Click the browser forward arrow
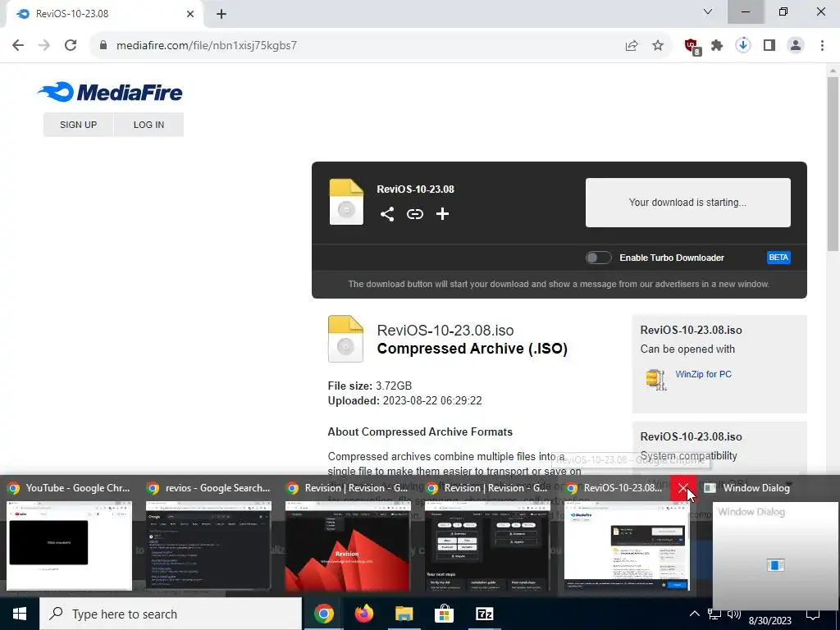 point(44,46)
